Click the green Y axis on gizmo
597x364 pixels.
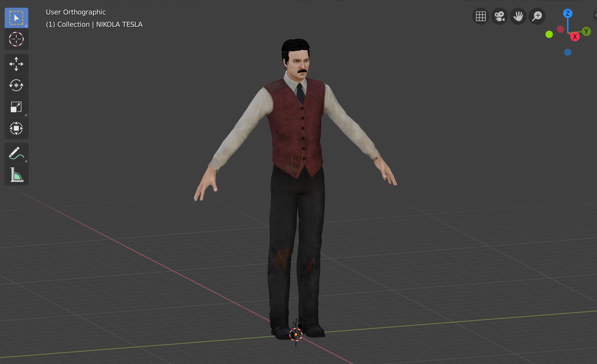point(586,31)
